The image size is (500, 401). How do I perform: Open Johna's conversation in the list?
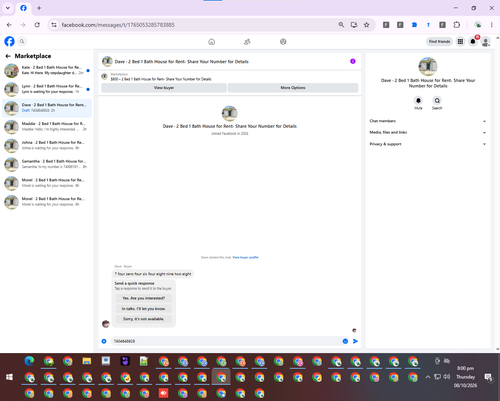[x=47, y=145]
